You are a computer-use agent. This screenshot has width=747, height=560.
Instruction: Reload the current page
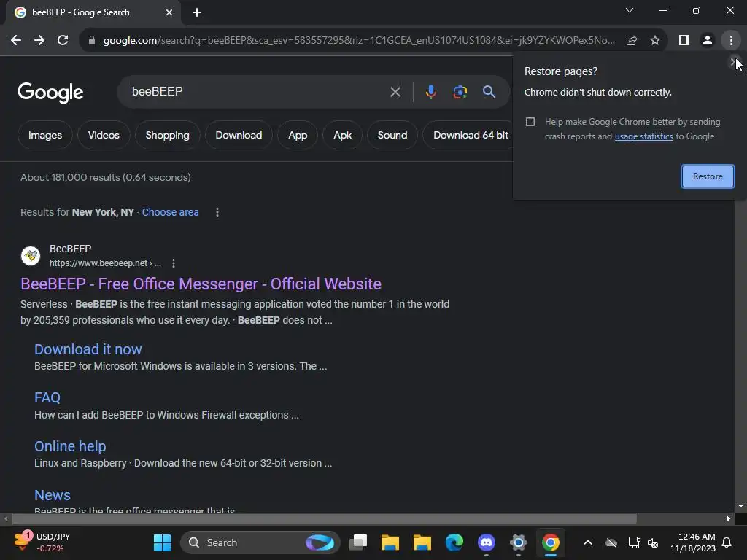[x=63, y=41]
